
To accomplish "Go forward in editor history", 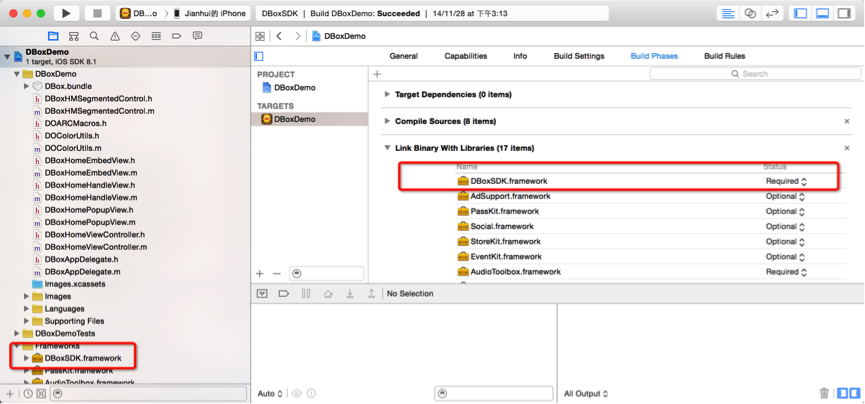I will 298,36.
